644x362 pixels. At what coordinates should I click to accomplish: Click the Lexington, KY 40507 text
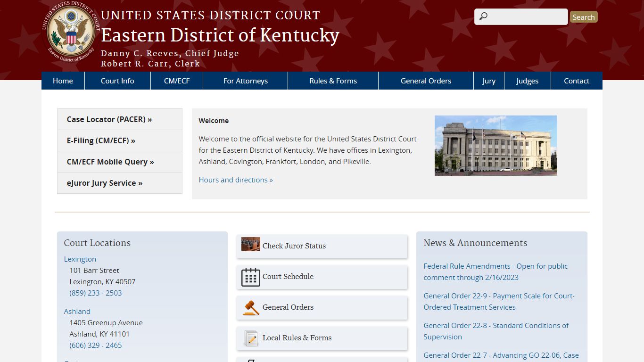coord(102,281)
